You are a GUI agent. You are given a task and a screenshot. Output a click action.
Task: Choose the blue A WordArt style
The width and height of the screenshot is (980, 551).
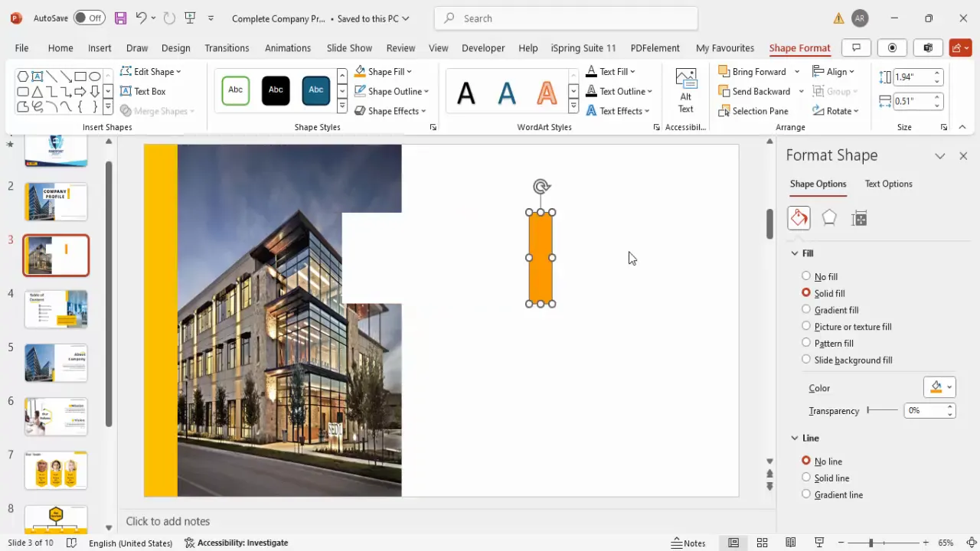(x=507, y=93)
